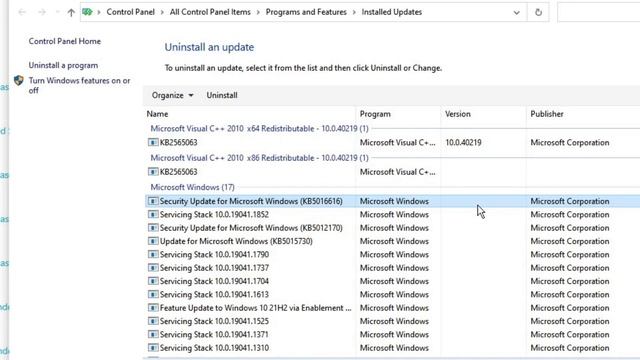This screenshot has height=360, width=640.
Task: Click the Uninstall toolbar button
Action: pyautogui.click(x=222, y=95)
